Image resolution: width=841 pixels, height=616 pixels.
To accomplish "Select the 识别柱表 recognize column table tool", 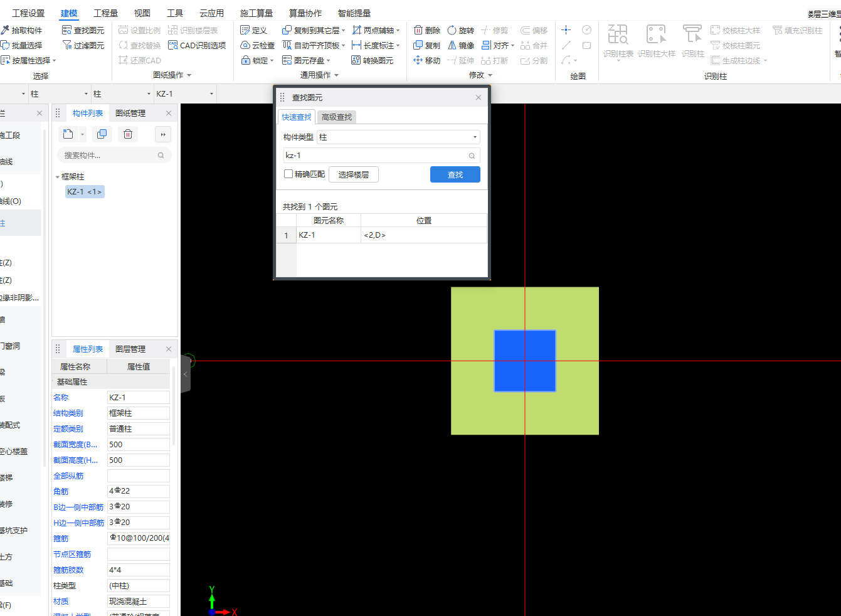I will pyautogui.click(x=618, y=41).
